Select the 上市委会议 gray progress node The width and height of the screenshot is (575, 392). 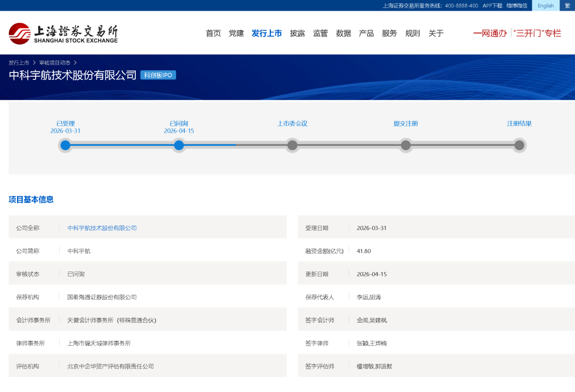(x=292, y=145)
